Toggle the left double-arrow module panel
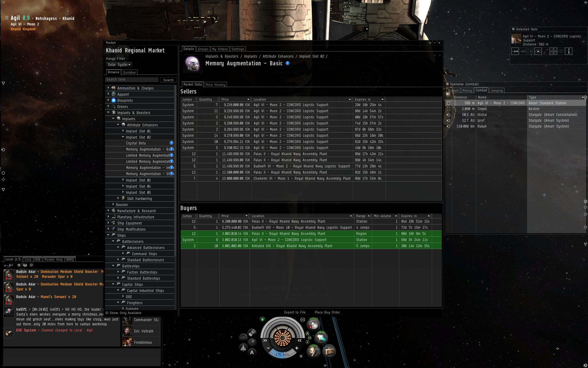The image size is (588, 368). (265, 340)
